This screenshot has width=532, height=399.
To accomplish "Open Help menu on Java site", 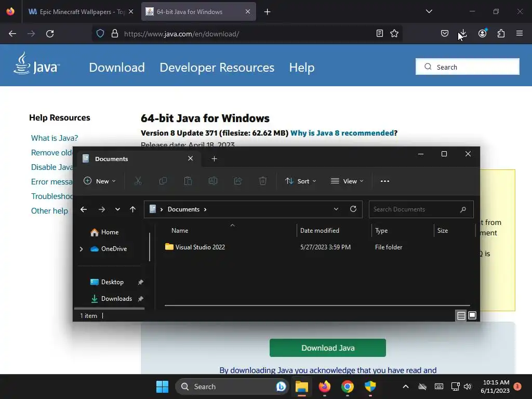I will coord(302,68).
